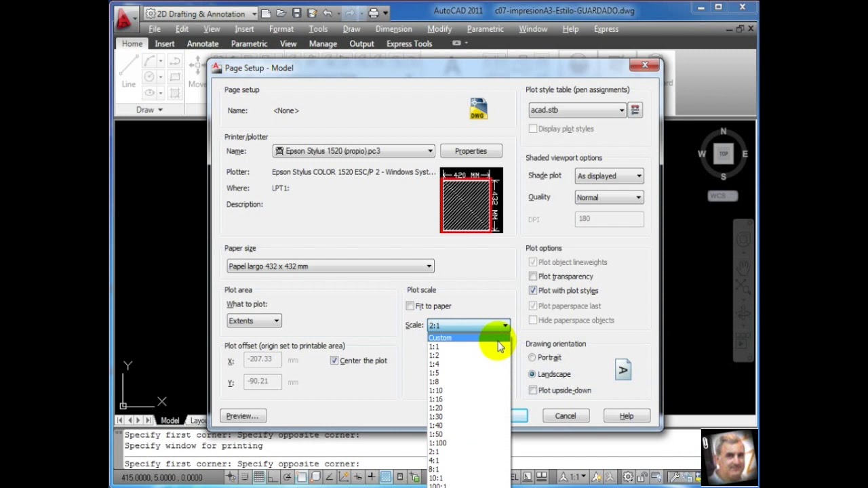Collapse the Scale combo box arrow
The width and height of the screenshot is (868, 488).
tap(505, 326)
